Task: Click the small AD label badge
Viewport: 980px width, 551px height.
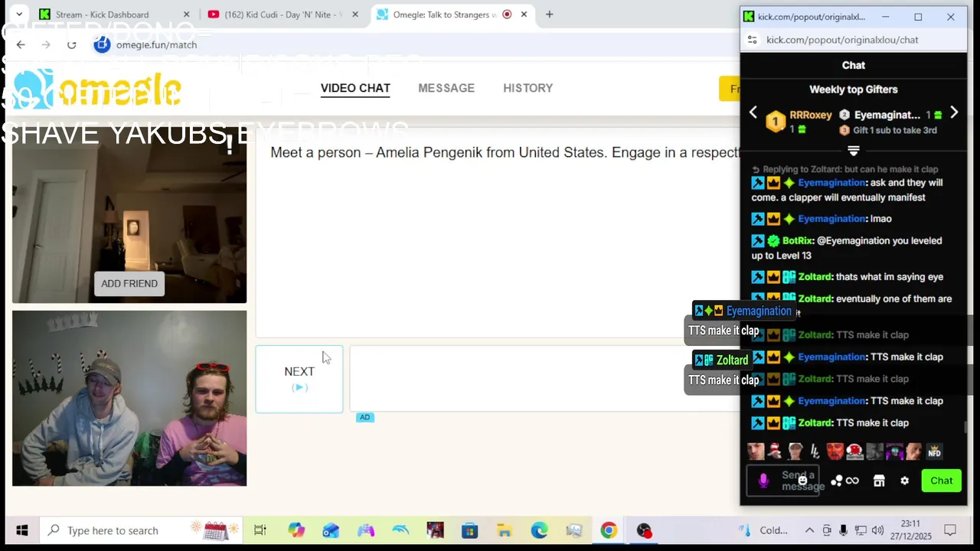Action: (364, 417)
